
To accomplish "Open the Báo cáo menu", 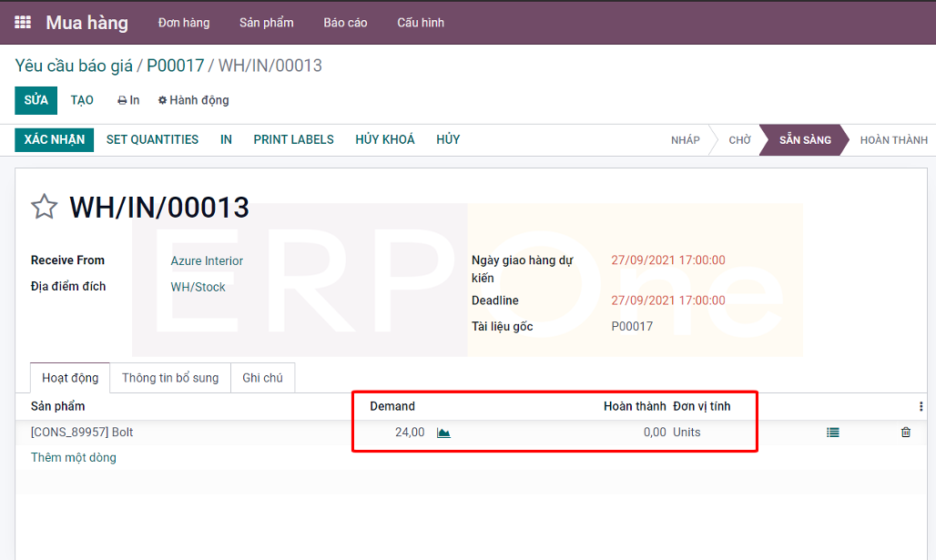I will tap(345, 23).
